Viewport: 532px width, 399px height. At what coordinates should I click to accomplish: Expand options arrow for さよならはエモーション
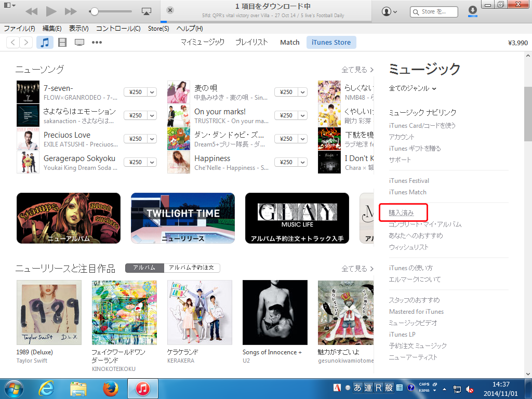click(152, 115)
